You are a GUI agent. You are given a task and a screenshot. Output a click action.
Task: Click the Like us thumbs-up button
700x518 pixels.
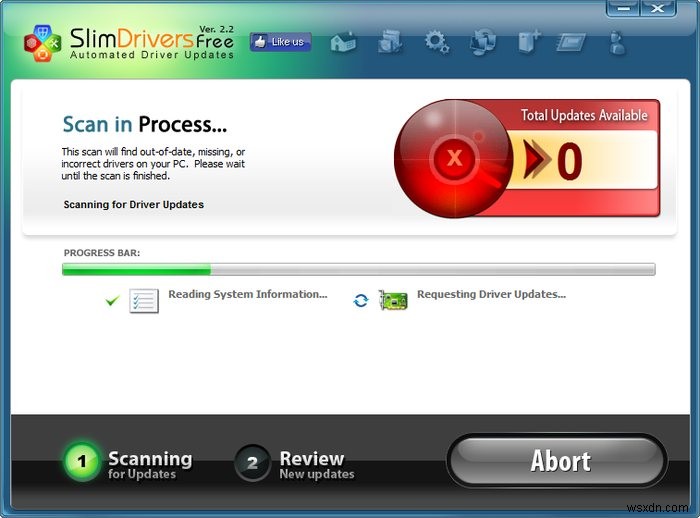pyautogui.click(x=280, y=42)
